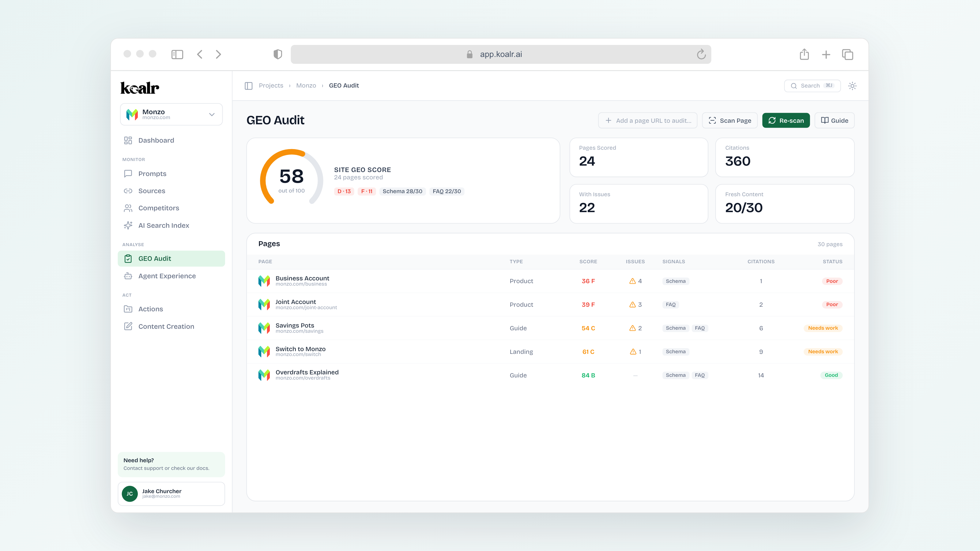The width and height of the screenshot is (980, 551).
Task: Click the Schema 28/30 badge
Action: (x=402, y=191)
